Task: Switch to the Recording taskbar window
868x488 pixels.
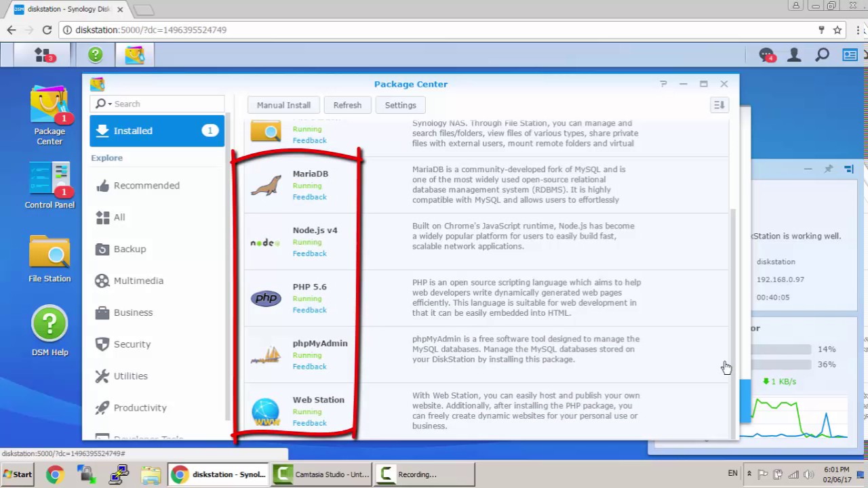Action: [425, 474]
